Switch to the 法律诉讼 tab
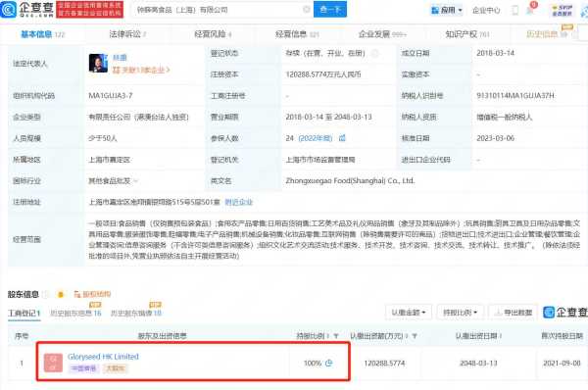Viewport: 588px width, 390px height. [127, 34]
